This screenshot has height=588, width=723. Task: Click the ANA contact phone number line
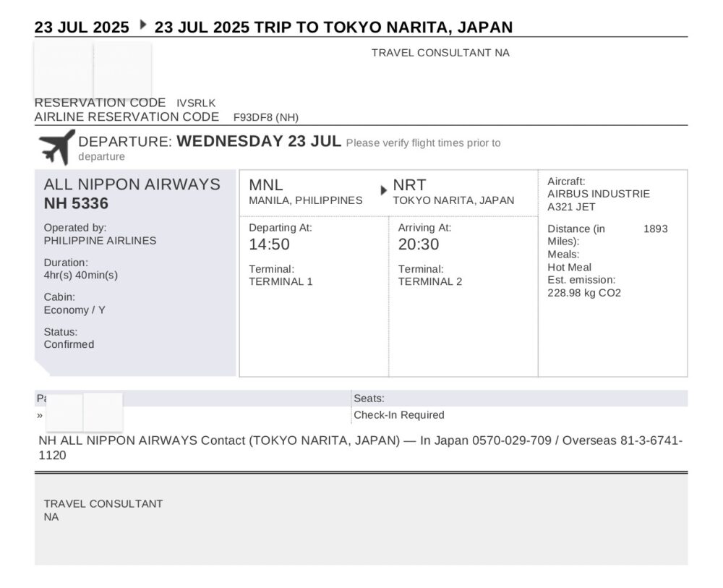point(361,448)
